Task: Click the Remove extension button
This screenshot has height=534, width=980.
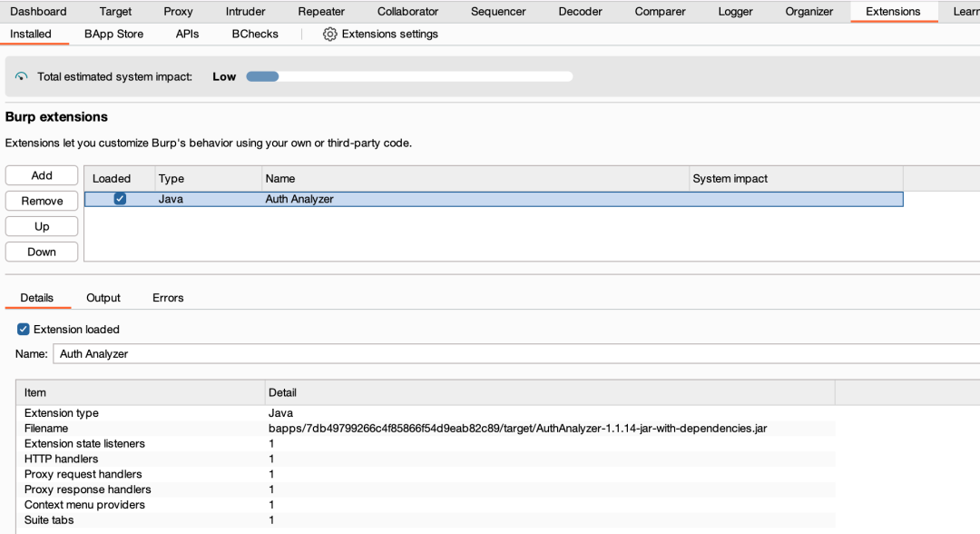Action: coord(42,202)
